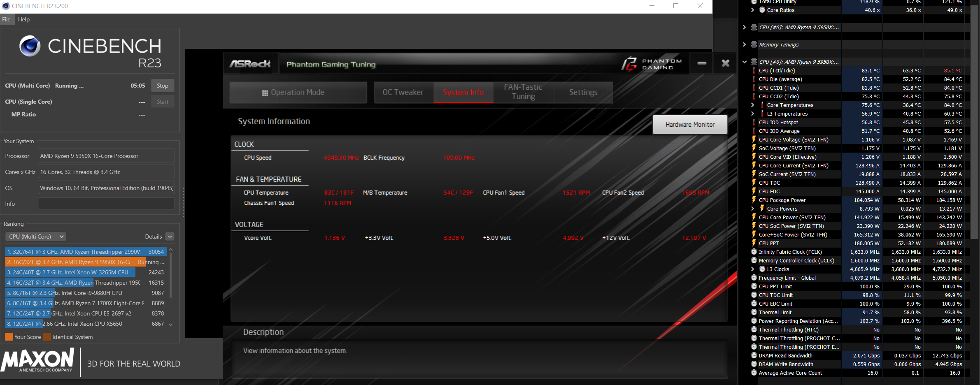Click the Infinity Fabric Clock icon
This screenshot has width=980, height=385.
click(x=754, y=252)
